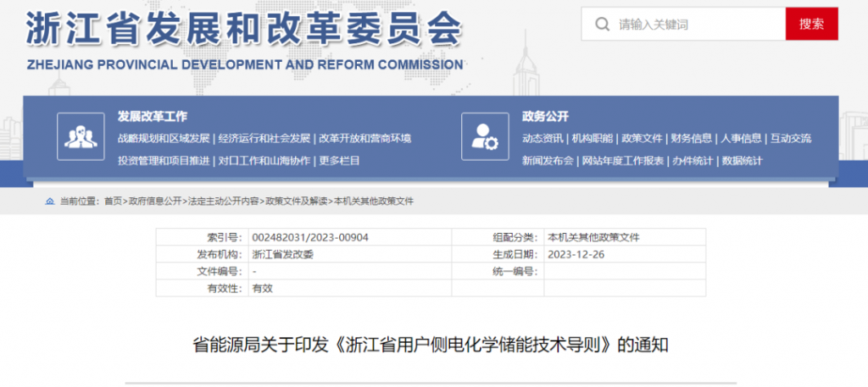Open 机构职能 link
This screenshot has height=387, width=868.
point(593,139)
